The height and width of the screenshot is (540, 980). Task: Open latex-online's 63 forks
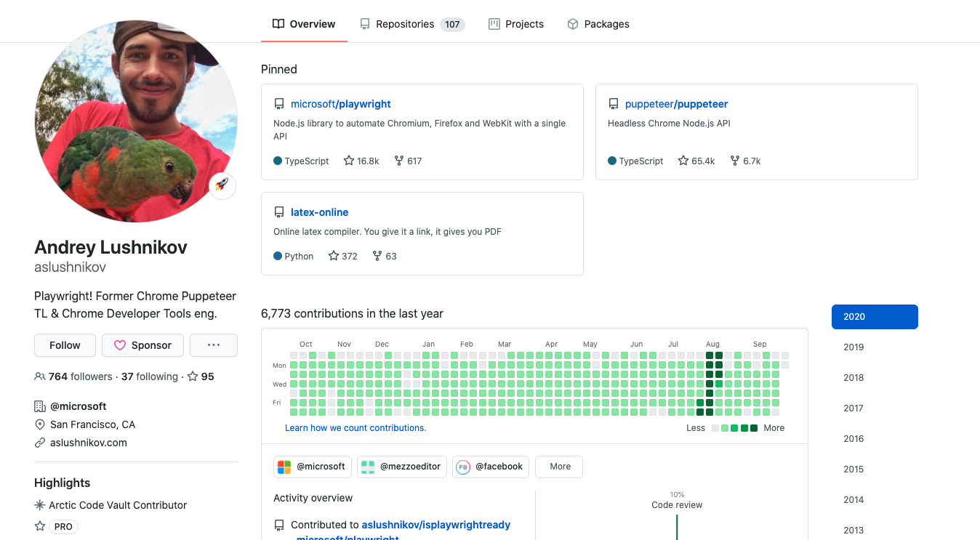tap(385, 256)
